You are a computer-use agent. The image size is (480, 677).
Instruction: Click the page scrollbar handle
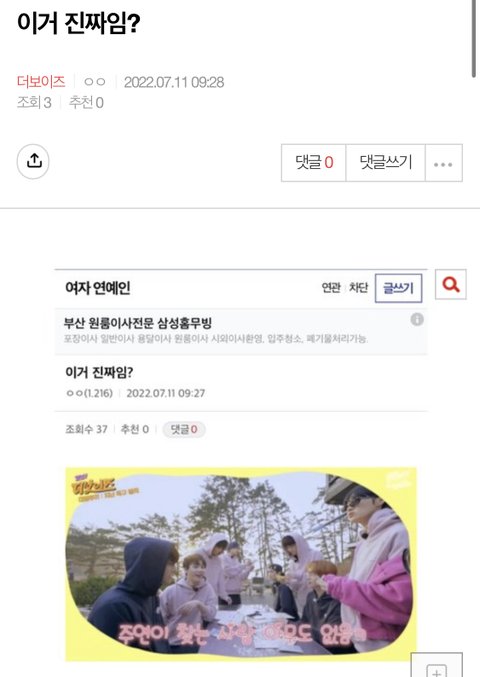[x=474, y=39]
